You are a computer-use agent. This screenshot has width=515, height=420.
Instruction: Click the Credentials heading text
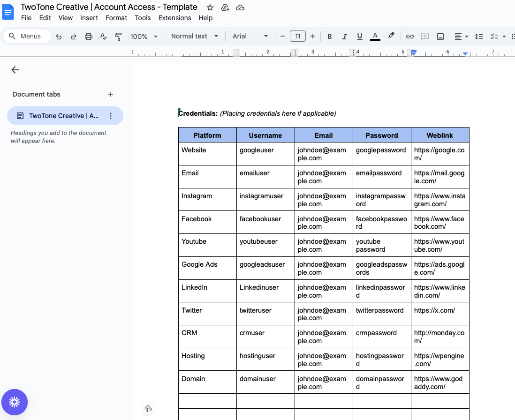pos(198,113)
